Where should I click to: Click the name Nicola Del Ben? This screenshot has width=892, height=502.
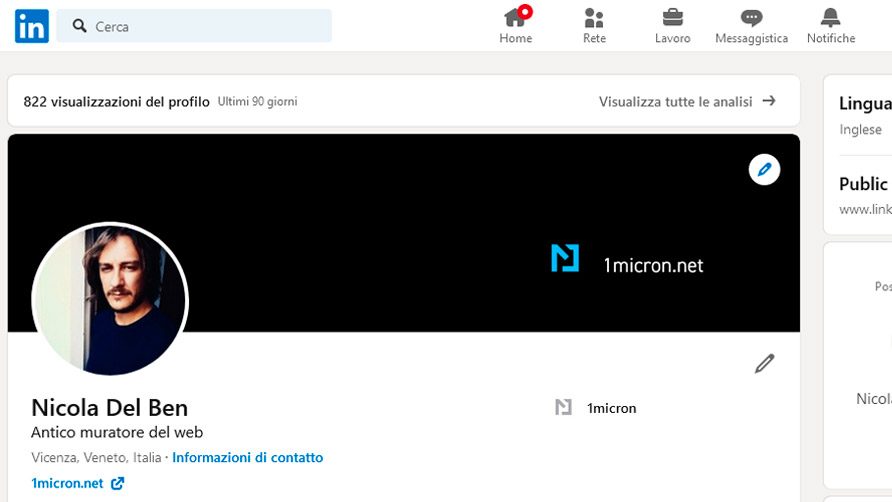pyautogui.click(x=109, y=408)
